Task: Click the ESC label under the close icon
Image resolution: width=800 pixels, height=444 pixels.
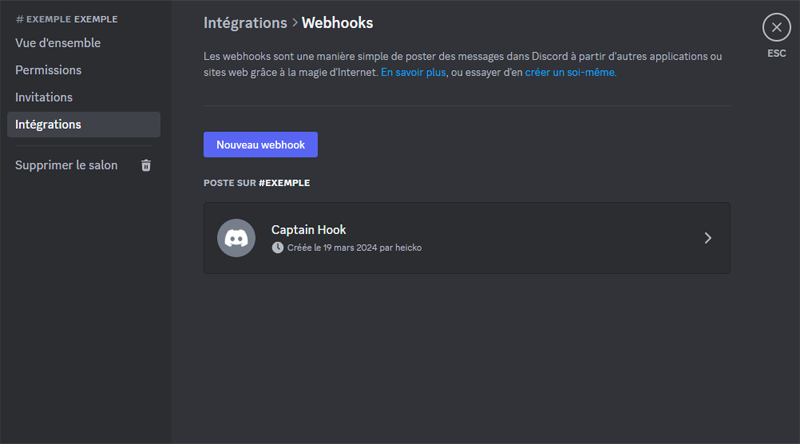Action: tap(776, 53)
